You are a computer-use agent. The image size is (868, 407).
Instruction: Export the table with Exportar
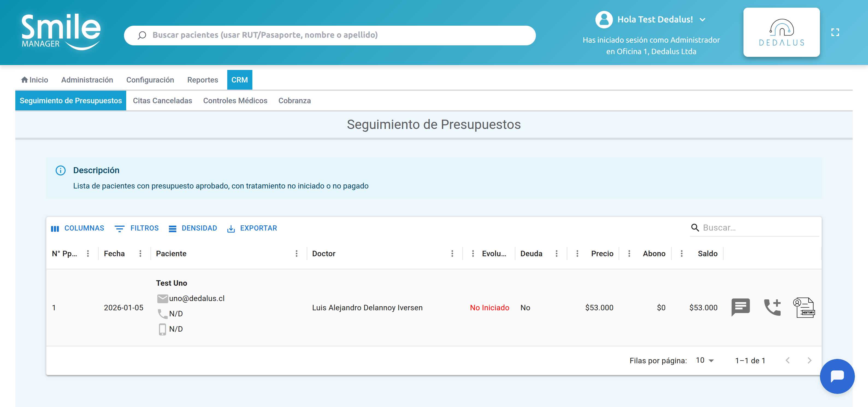coord(252,228)
